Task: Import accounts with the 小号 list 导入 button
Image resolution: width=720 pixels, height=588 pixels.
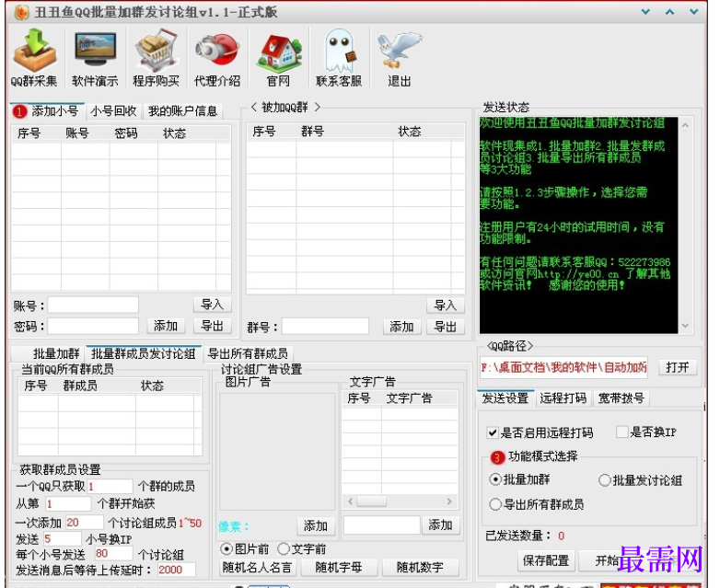Action: [212, 305]
